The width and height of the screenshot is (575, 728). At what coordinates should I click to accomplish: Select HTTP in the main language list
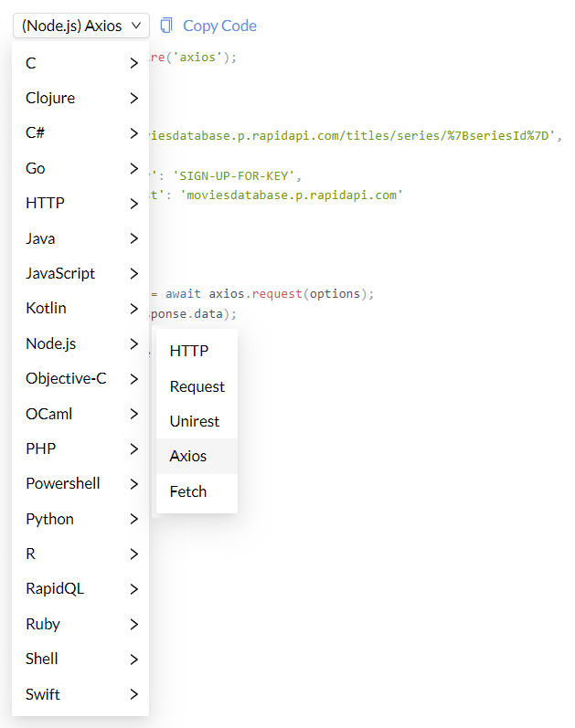point(80,203)
